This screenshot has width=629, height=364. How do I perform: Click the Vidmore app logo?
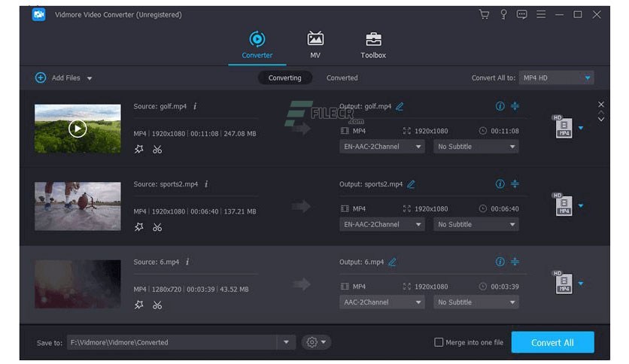(x=39, y=15)
